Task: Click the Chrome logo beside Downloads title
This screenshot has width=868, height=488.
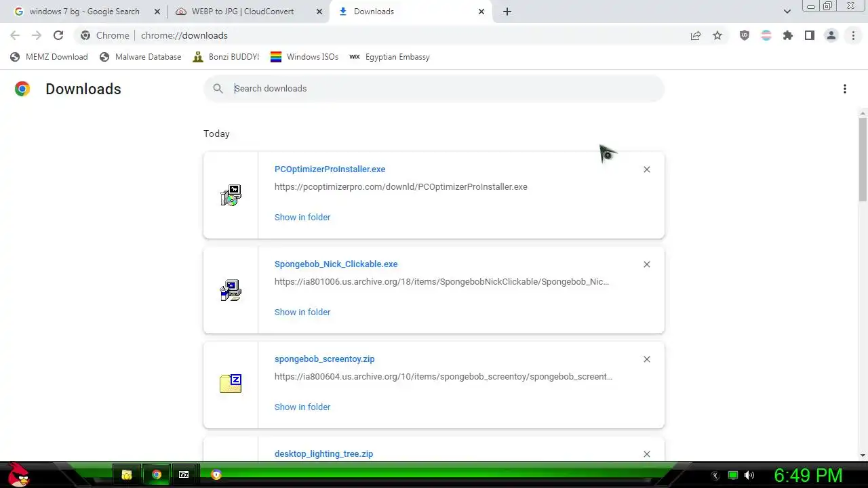Action: click(22, 89)
